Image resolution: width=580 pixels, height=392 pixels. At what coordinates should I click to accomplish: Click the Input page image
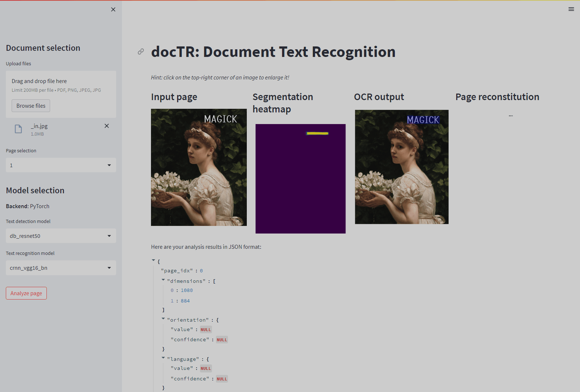coord(199,167)
